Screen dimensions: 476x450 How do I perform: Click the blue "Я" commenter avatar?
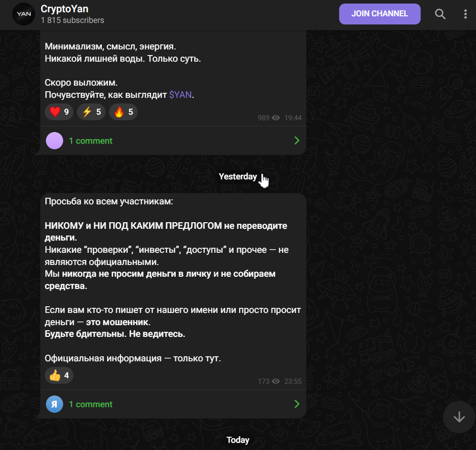tap(55, 404)
